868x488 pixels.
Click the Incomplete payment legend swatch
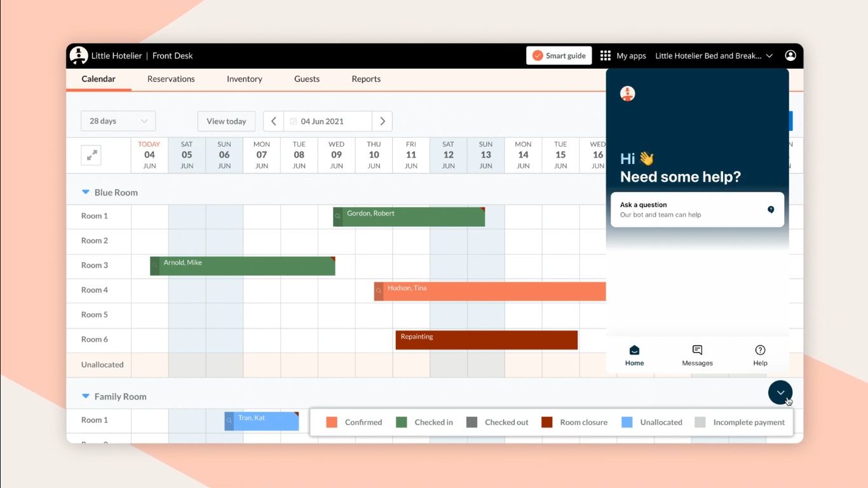(700, 422)
